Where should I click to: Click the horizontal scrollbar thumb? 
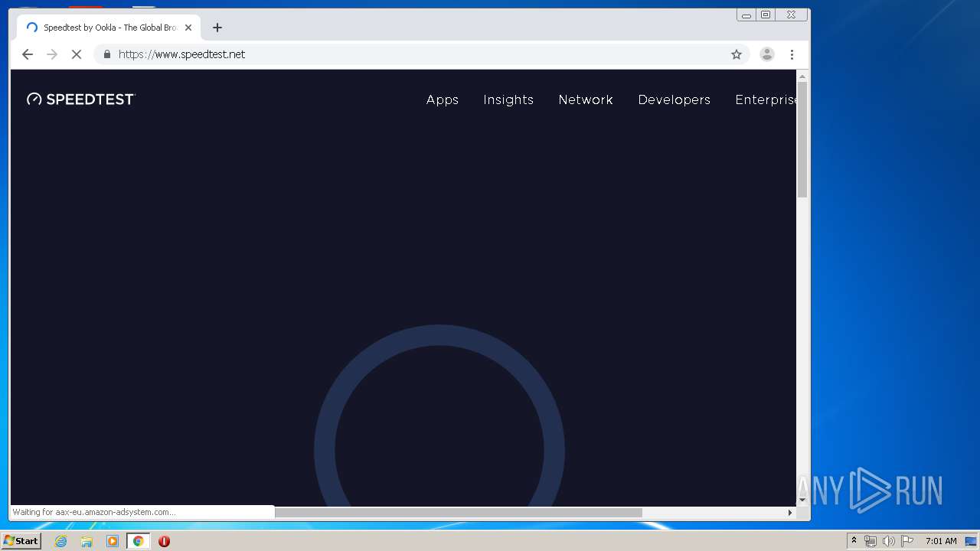(x=459, y=513)
